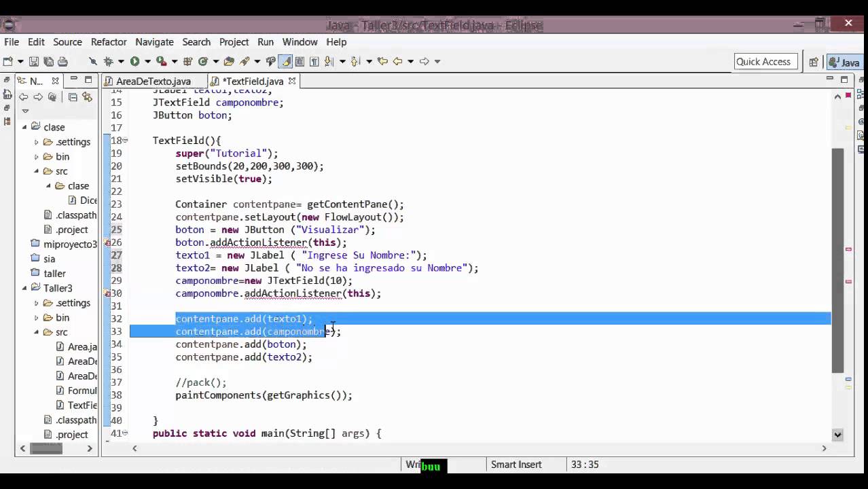The width and height of the screenshot is (868, 489).
Task: Click the editor vertical scrollbar thumb
Action: [x=837, y=261]
